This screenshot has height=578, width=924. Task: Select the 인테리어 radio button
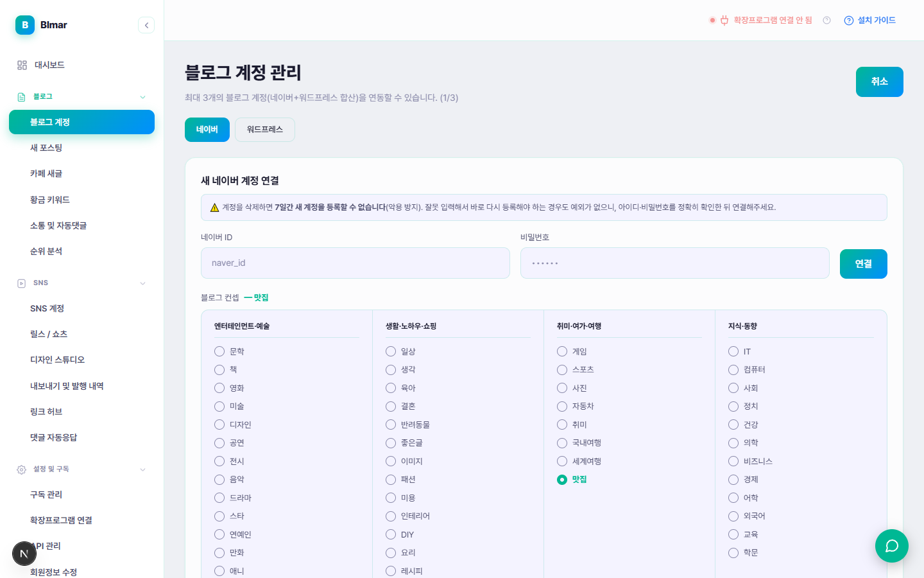coord(391,516)
